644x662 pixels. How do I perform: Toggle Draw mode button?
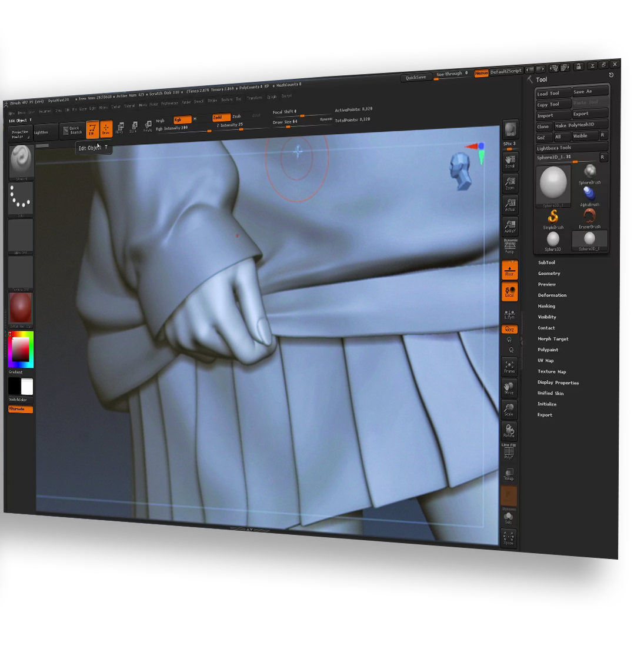(x=106, y=129)
